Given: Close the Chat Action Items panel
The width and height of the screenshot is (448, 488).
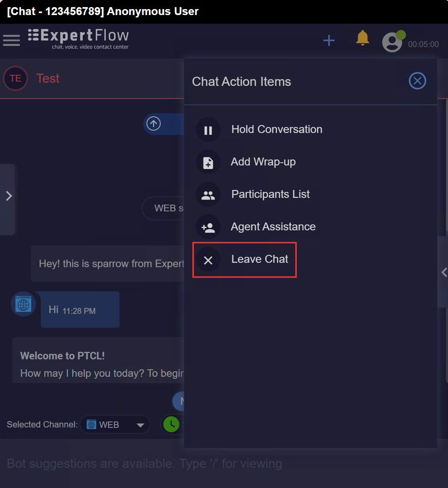Looking at the screenshot, I should pos(417,81).
